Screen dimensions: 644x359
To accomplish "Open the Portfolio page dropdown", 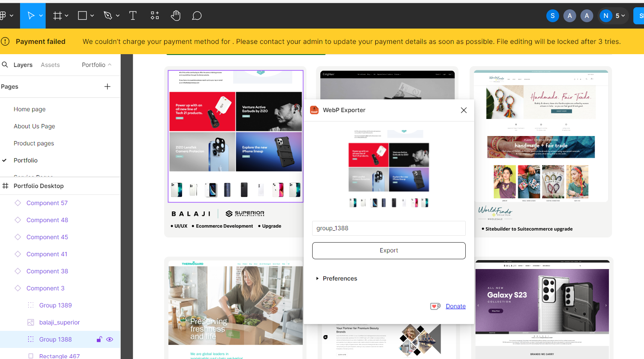I will tap(97, 65).
